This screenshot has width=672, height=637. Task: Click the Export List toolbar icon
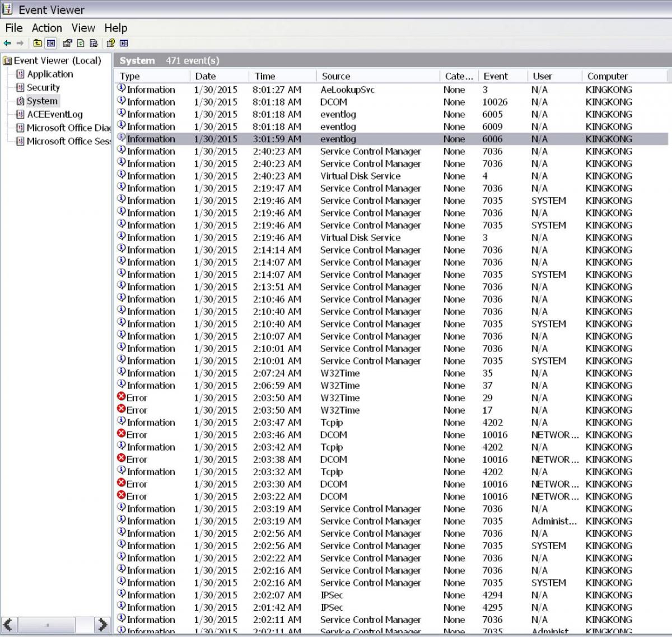(x=94, y=43)
